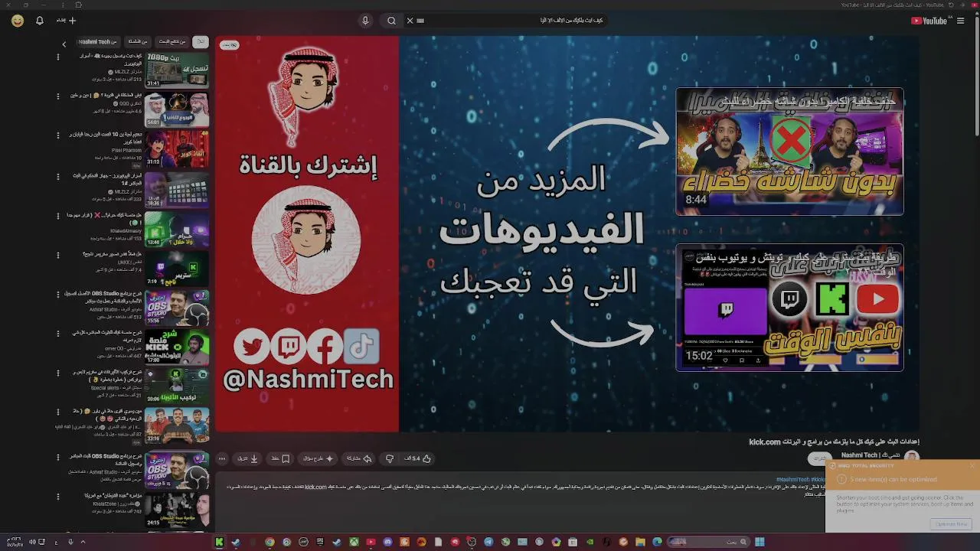Open options menu for the UNXX video
The width and height of the screenshot is (980, 551).
click(57, 255)
